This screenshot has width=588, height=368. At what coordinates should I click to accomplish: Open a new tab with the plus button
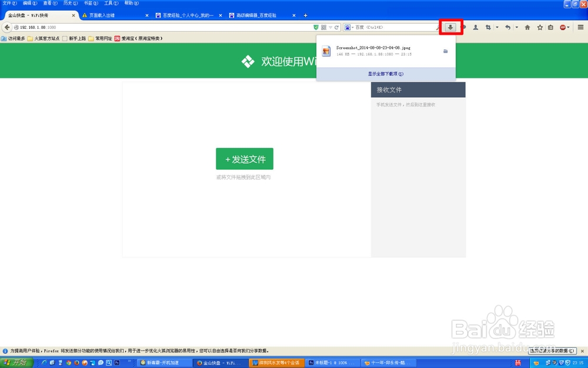point(305,15)
